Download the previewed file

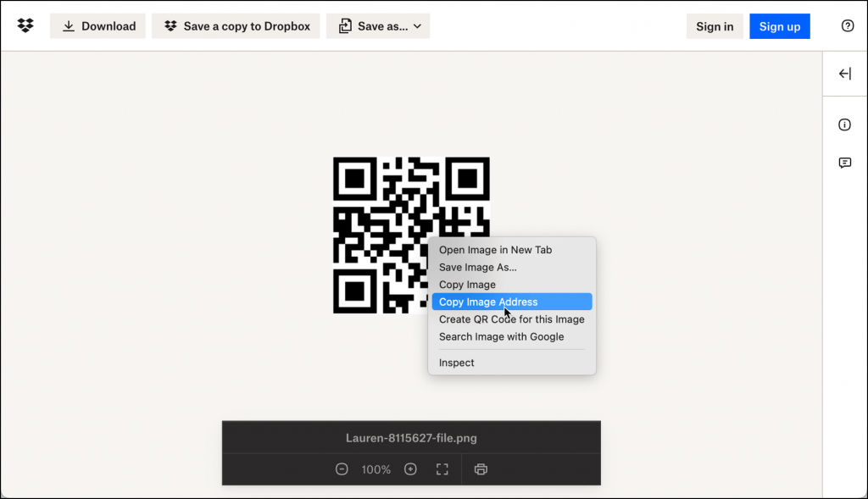pos(97,25)
